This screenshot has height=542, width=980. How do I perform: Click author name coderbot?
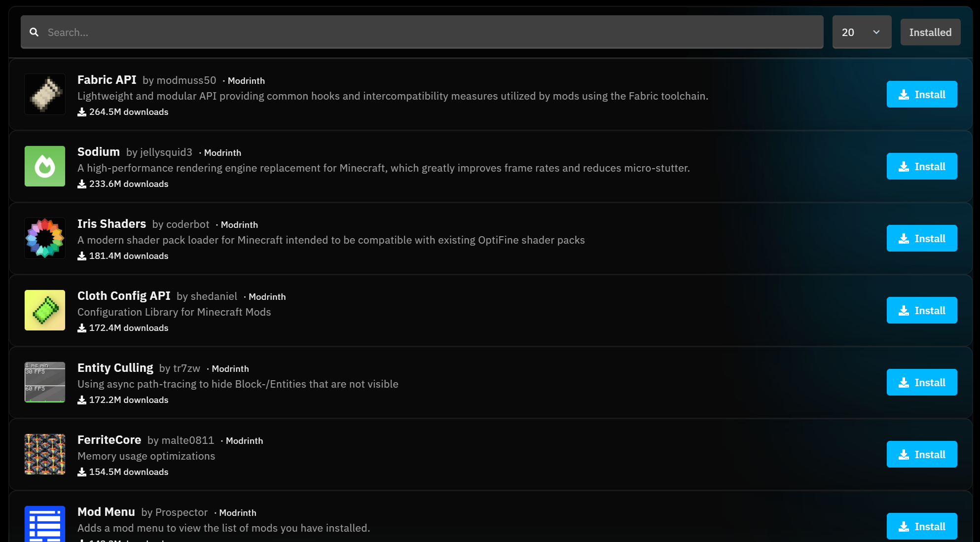pos(188,224)
